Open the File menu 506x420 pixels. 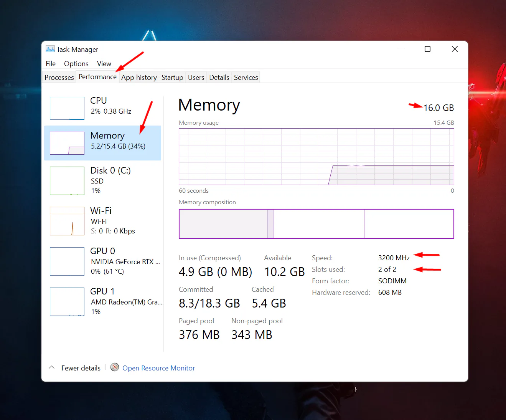(x=51, y=64)
